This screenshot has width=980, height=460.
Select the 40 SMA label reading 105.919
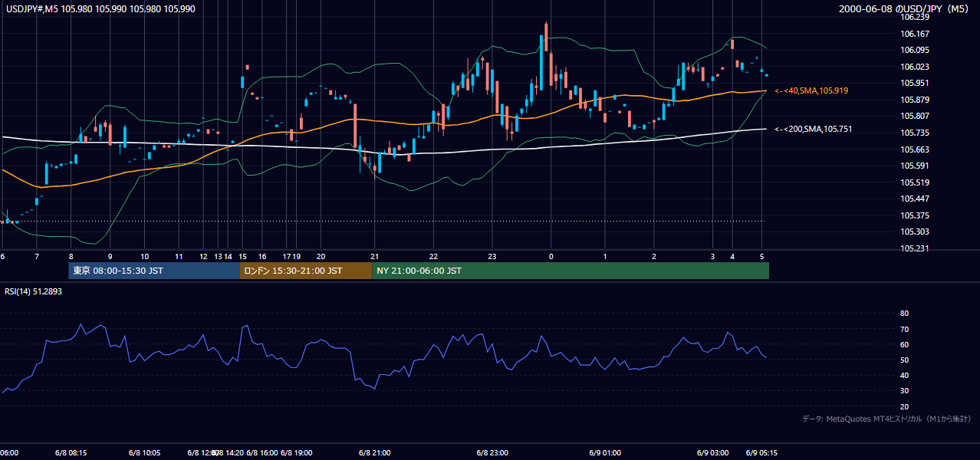click(x=811, y=90)
